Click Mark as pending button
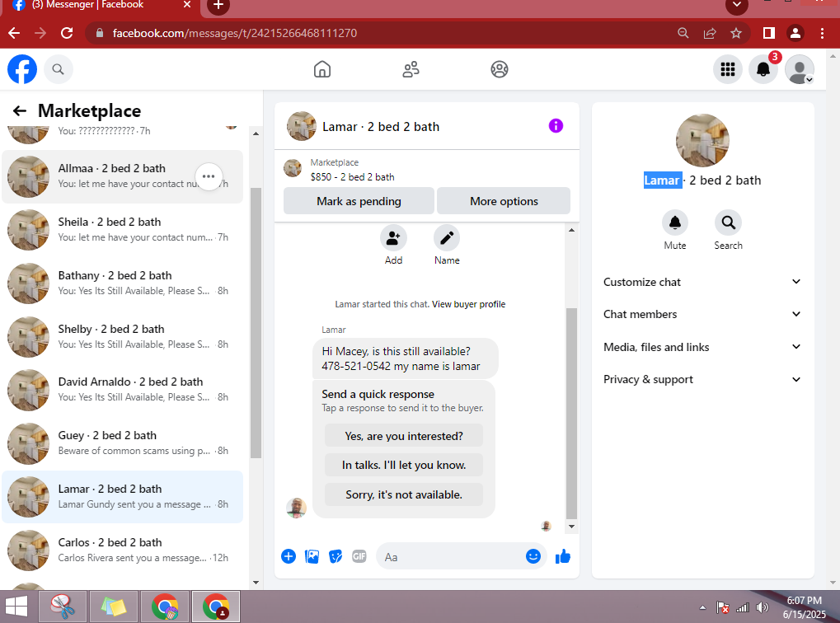 359,201
